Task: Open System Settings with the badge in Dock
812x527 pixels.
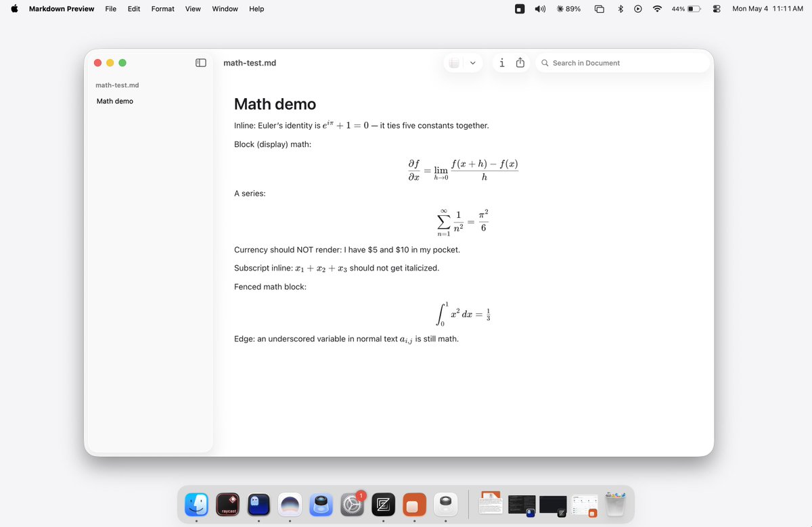Action: click(352, 504)
